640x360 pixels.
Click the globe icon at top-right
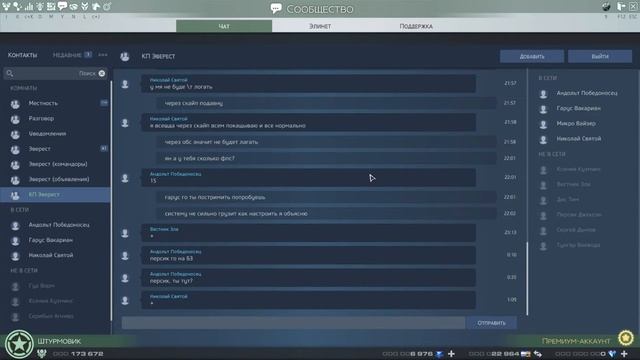[x=606, y=7]
